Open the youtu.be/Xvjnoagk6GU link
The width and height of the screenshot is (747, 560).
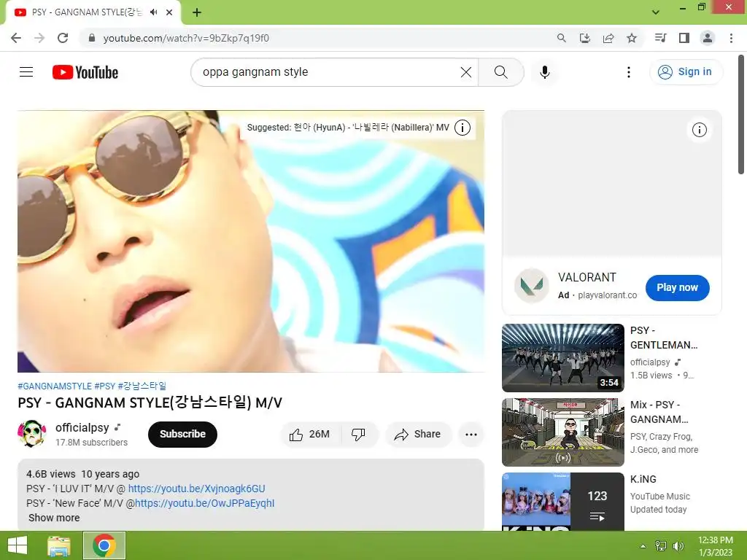pyautogui.click(x=196, y=489)
